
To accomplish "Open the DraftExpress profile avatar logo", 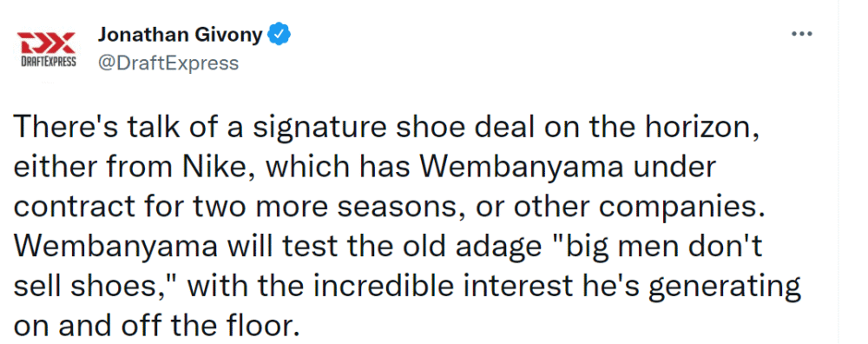I will click(46, 50).
